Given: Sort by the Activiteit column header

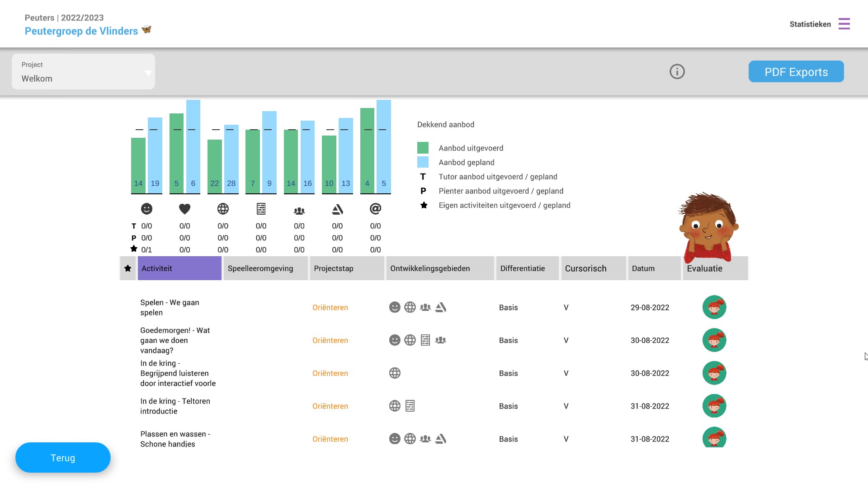Looking at the screenshot, I should tap(179, 268).
